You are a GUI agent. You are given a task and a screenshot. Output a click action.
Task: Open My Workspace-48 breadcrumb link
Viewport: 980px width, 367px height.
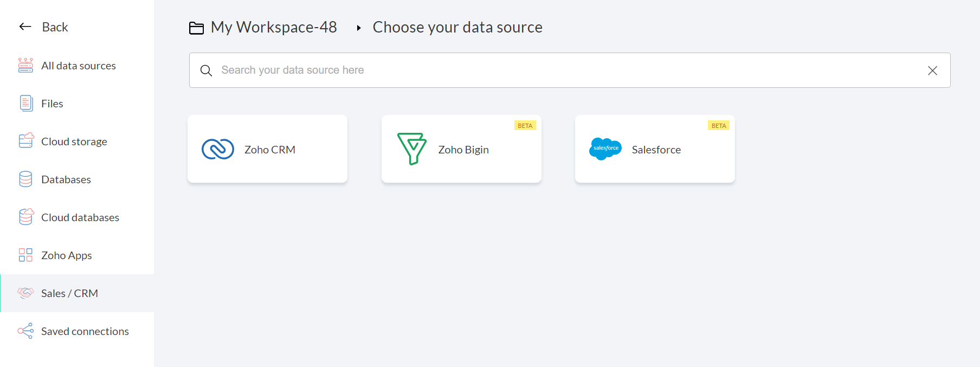point(274,27)
